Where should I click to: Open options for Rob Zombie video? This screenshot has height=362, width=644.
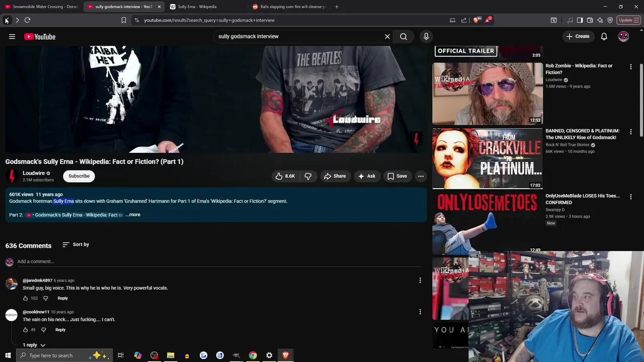click(x=631, y=66)
